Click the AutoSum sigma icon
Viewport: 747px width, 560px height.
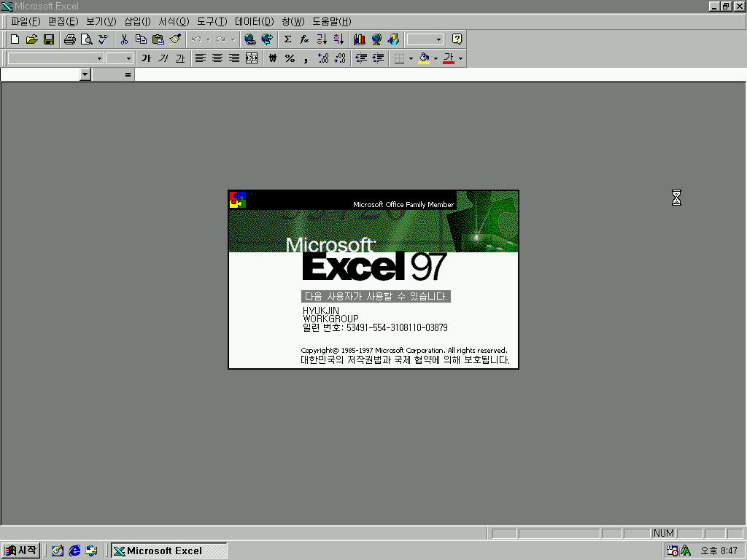[287, 39]
